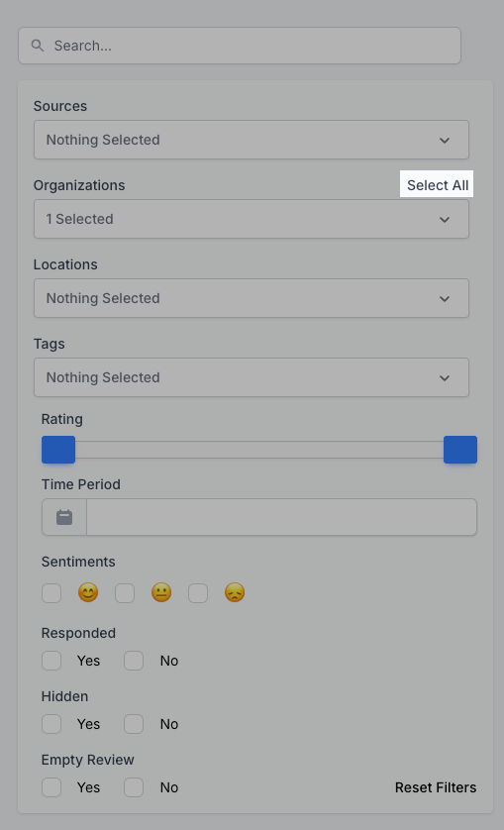This screenshot has height=830, width=504.
Task: Click into the Time Period date field
Action: pyautogui.click(x=281, y=517)
